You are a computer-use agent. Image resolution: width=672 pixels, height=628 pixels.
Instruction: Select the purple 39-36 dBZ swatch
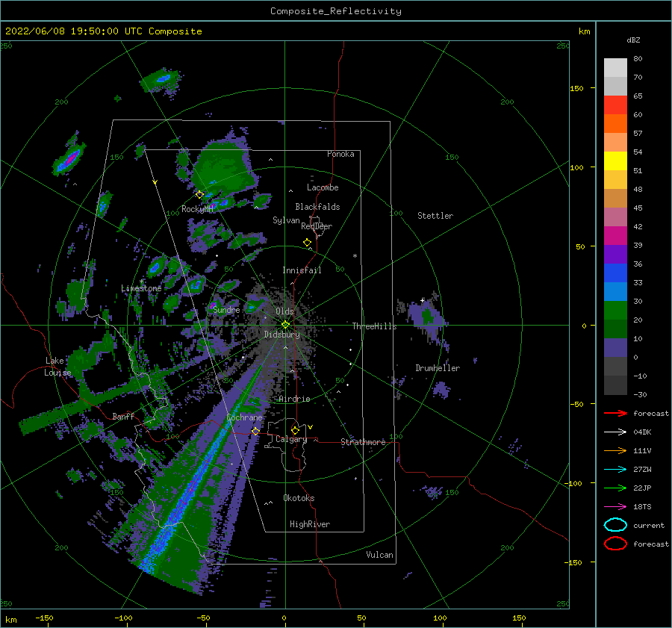[615, 254]
